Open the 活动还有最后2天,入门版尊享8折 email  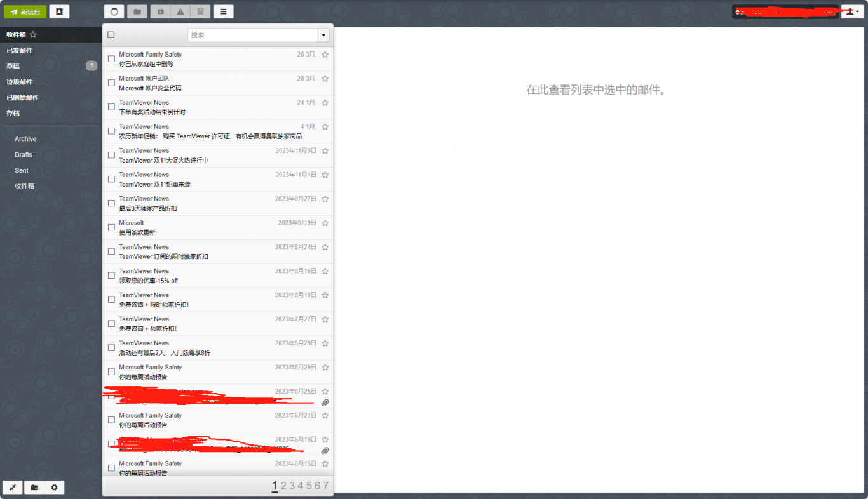[x=218, y=348]
